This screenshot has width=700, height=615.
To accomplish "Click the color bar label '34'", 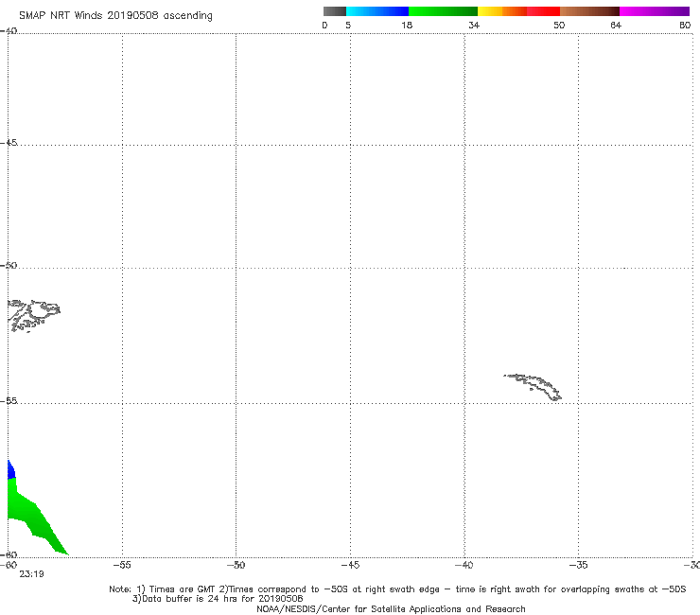I will (474, 25).
